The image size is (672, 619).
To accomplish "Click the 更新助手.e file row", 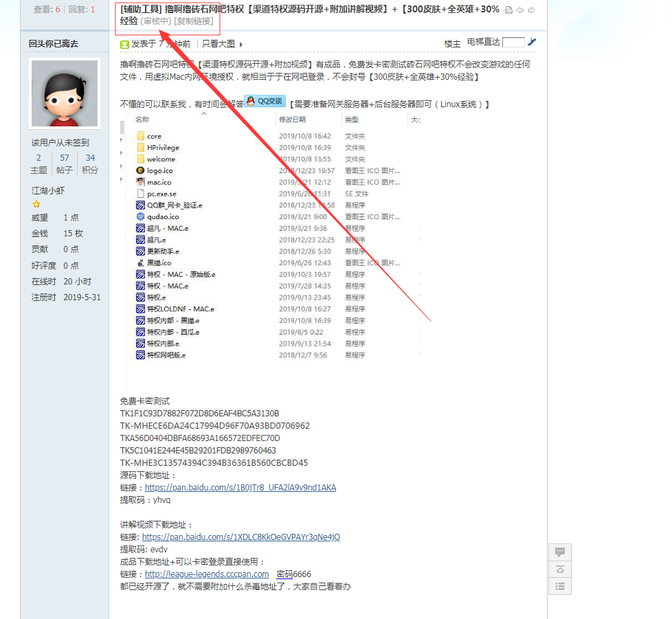I will click(251, 251).
